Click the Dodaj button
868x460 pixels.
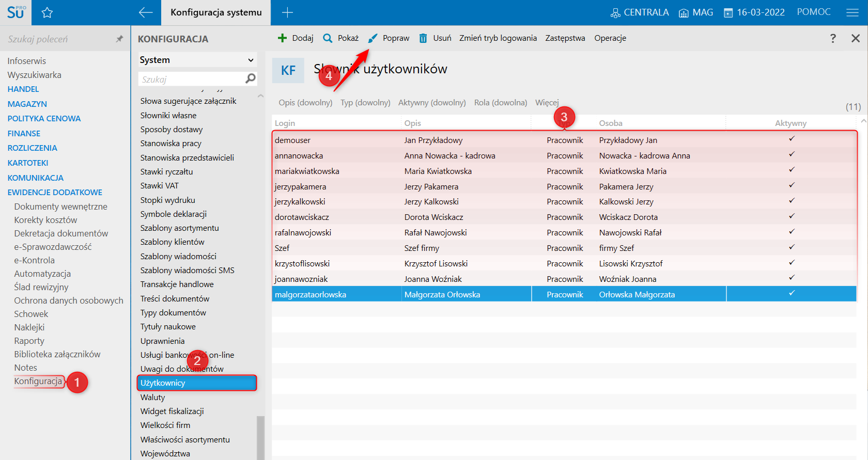[x=296, y=38]
